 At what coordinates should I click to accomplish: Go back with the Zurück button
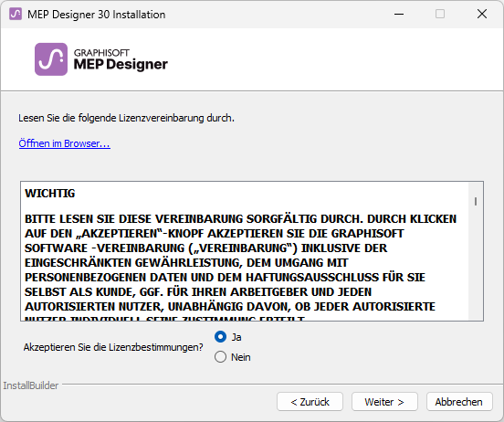[310, 401]
